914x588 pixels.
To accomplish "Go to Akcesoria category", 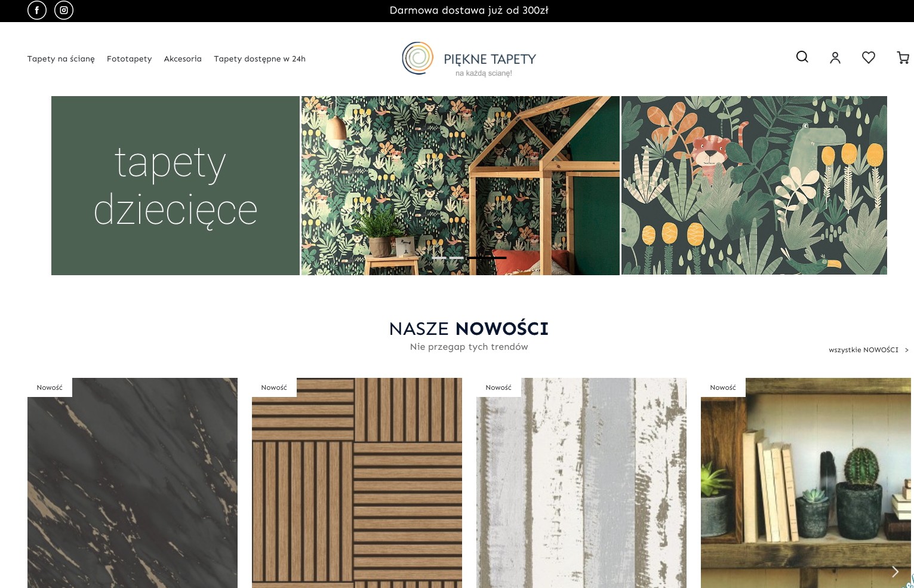I will (183, 59).
